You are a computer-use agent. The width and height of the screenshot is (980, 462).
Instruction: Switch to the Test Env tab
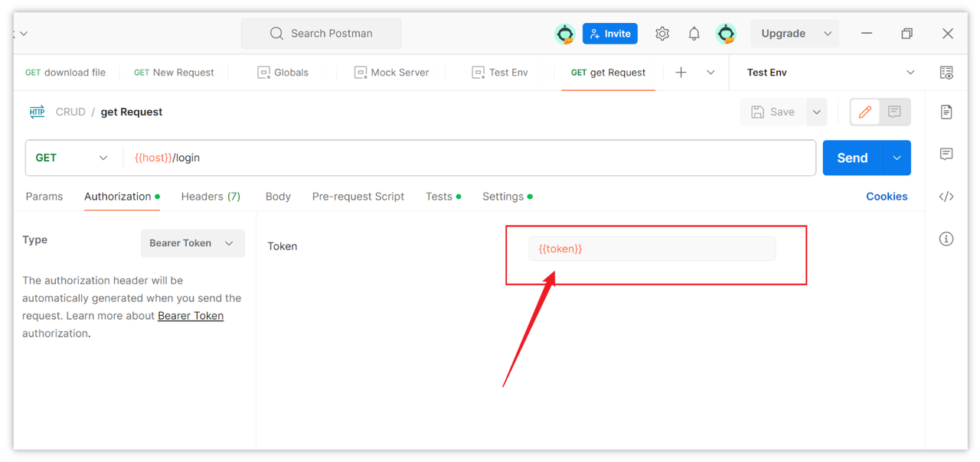pos(500,73)
